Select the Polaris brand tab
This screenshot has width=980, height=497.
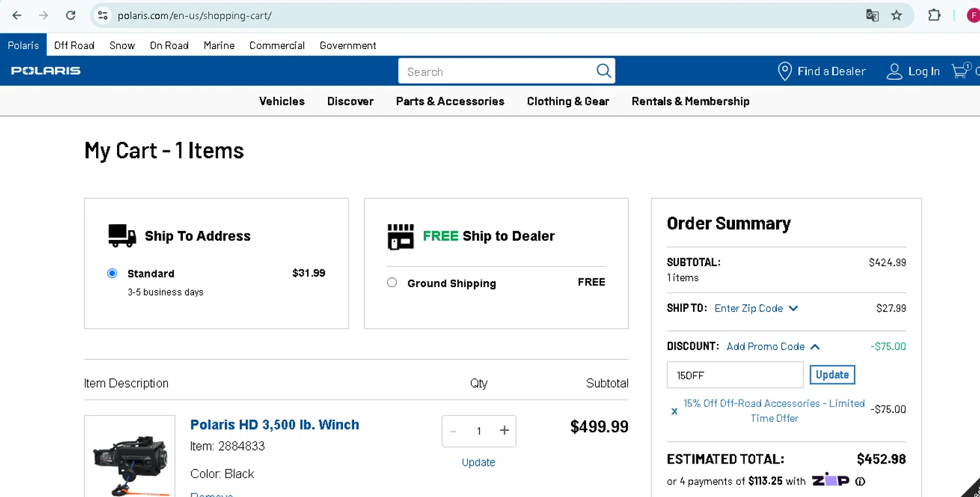(24, 45)
